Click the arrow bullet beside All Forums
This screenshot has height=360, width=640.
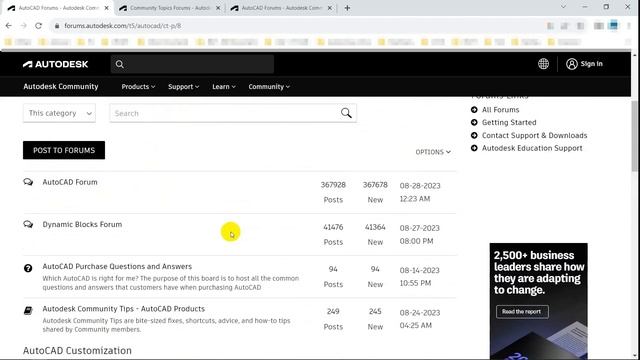(474, 110)
